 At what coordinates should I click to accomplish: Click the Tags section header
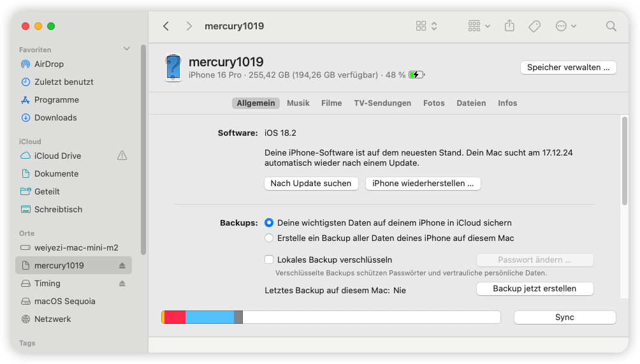click(x=27, y=343)
